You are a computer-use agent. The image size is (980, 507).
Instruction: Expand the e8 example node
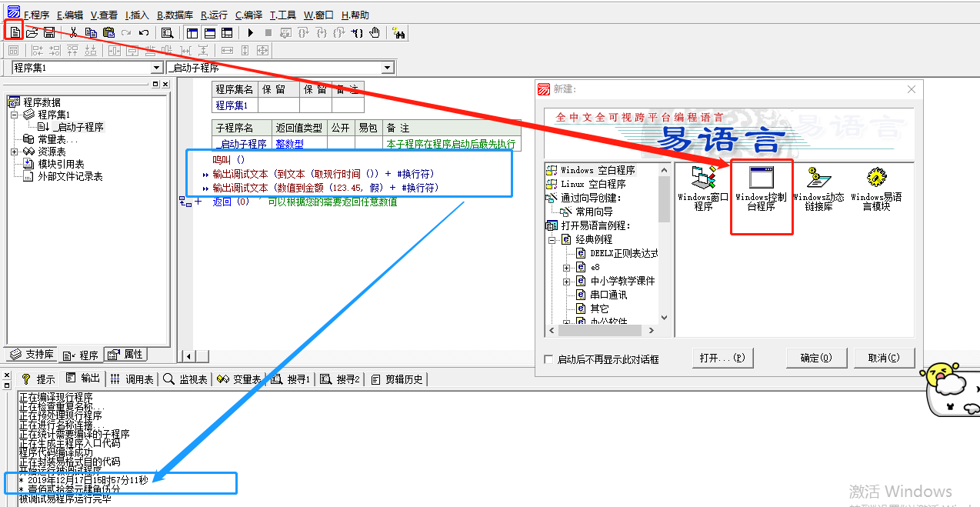566,267
